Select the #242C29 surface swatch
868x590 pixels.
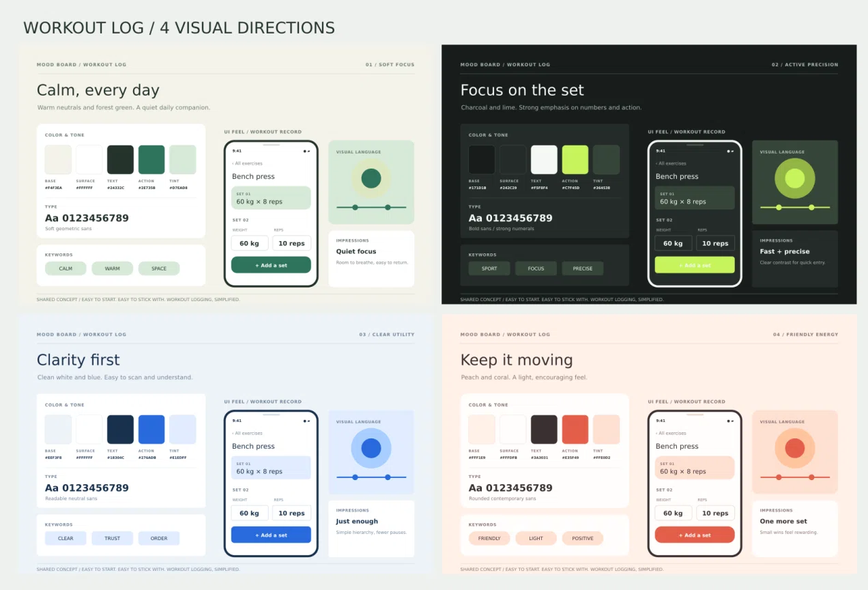point(513,160)
